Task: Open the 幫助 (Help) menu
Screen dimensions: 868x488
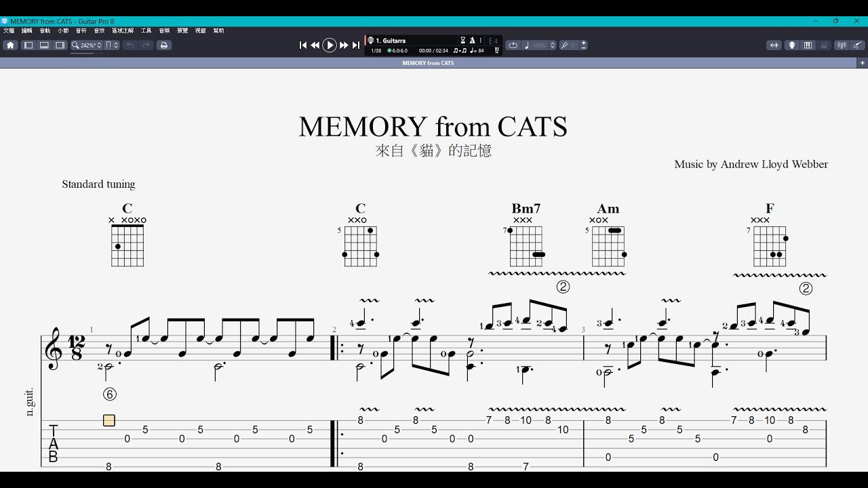Action: point(218,30)
